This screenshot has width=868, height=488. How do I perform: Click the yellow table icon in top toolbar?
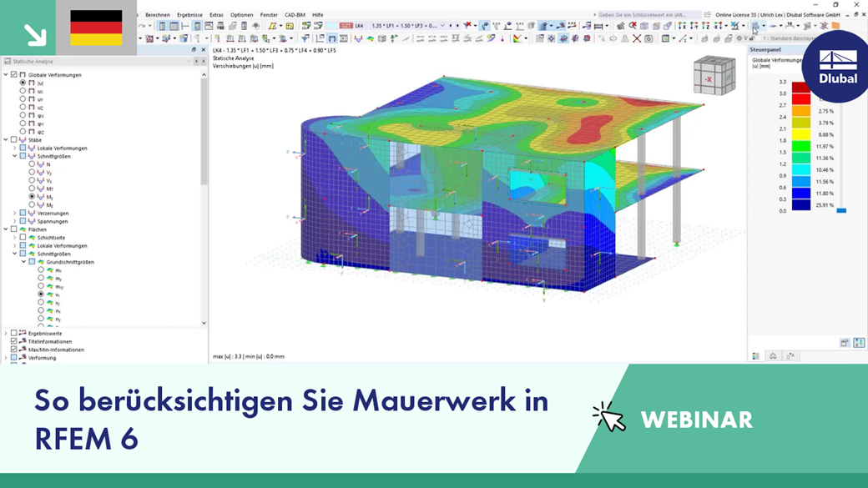[290, 26]
